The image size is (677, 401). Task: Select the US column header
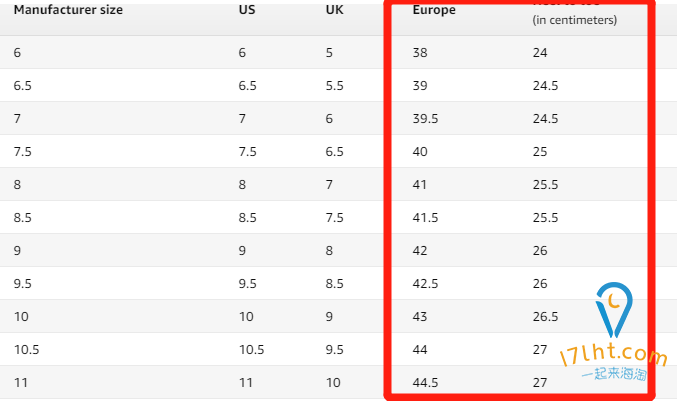tap(247, 9)
